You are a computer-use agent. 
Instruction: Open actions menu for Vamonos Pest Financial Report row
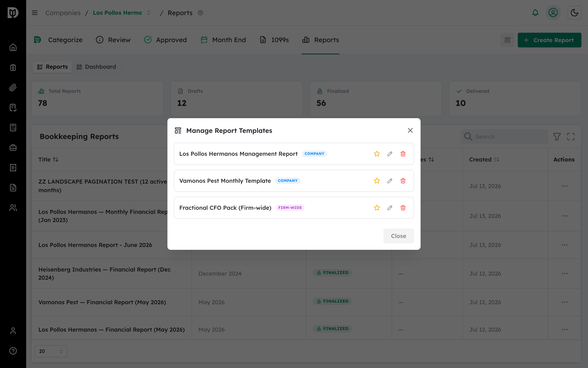pyautogui.click(x=565, y=302)
